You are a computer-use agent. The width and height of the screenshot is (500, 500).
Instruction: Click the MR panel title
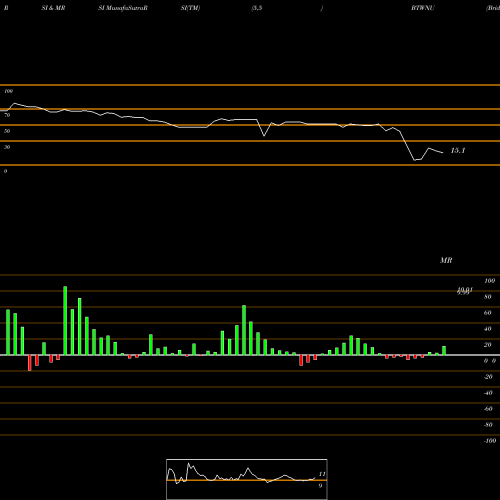pos(446,260)
